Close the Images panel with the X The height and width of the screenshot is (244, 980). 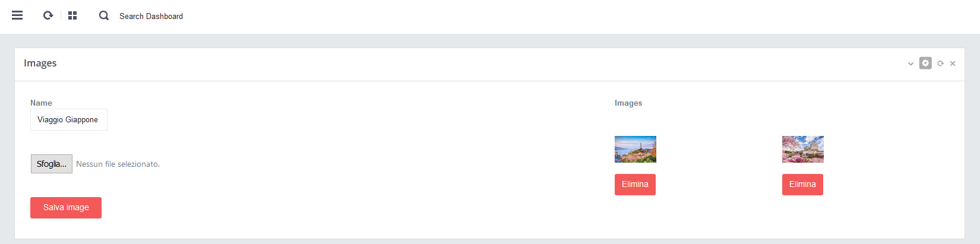point(953,64)
